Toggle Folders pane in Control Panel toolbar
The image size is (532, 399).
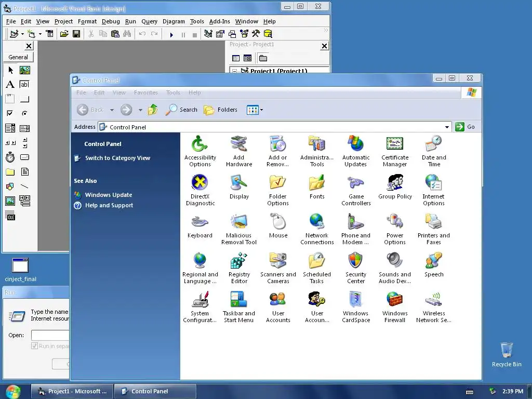tap(220, 110)
